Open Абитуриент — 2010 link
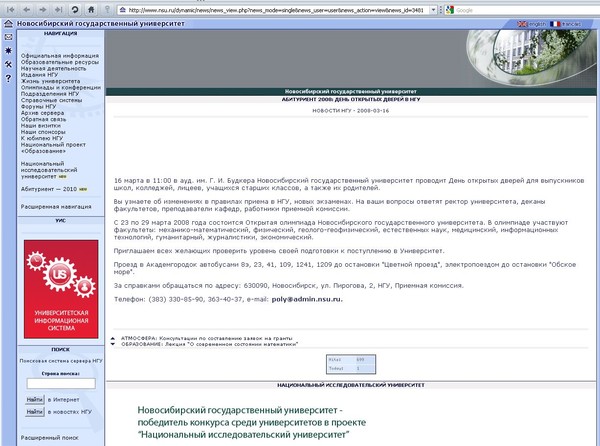This screenshot has width=600, height=446. (49, 189)
